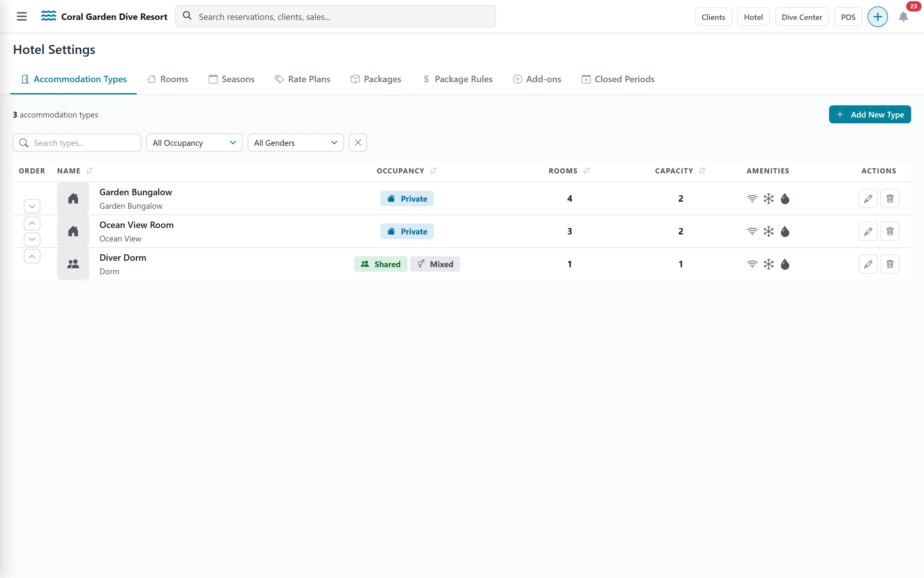Open the Clients section button
924x578 pixels.
(x=713, y=17)
